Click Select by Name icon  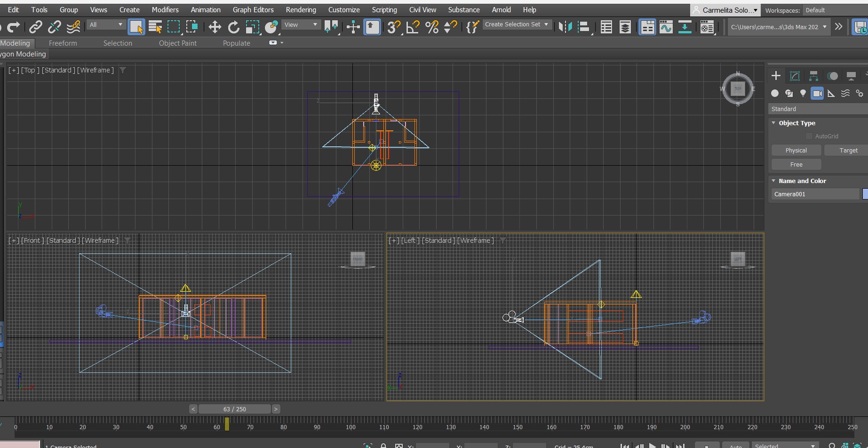tap(155, 27)
